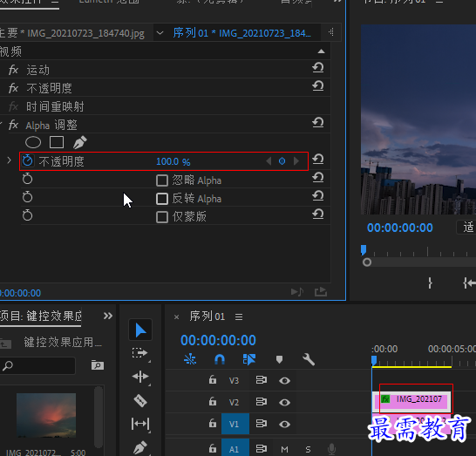Select the 序列 01 * IMG_20210723 clip tab
The image size is (476, 456).
[x=242, y=33]
